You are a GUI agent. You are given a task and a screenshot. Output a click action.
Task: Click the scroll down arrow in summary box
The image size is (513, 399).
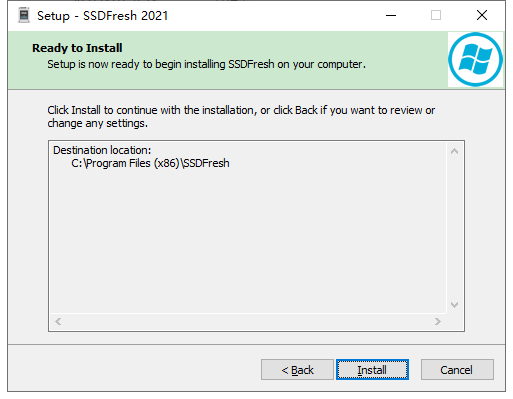click(454, 305)
